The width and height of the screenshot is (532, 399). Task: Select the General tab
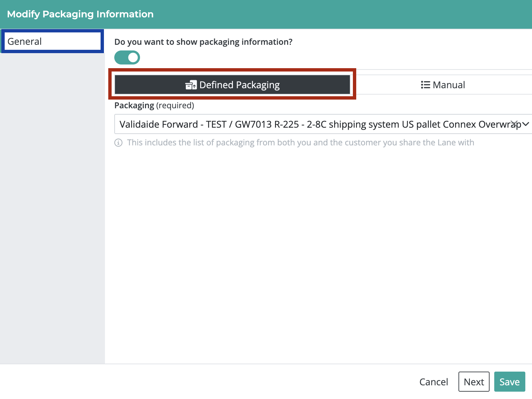point(52,41)
